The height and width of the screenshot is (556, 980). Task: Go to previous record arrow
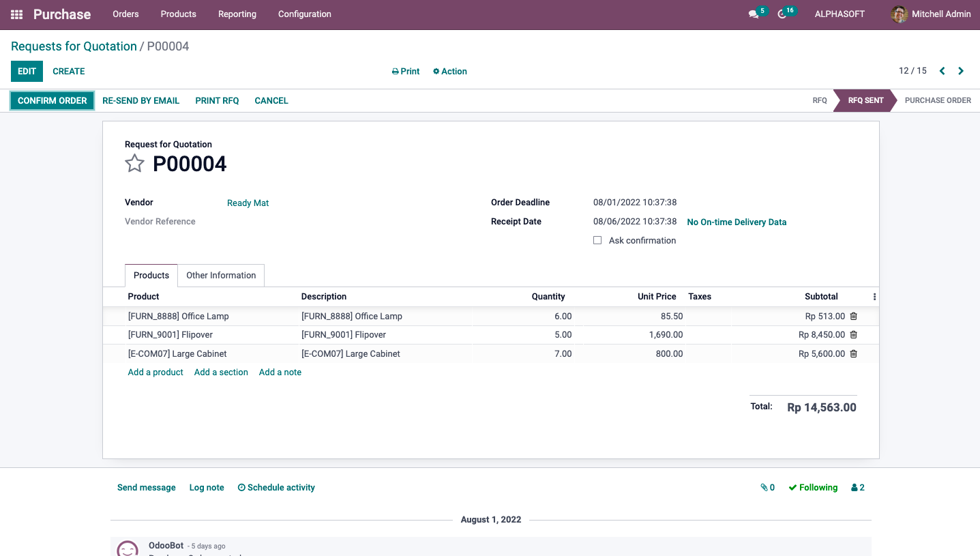click(x=942, y=71)
